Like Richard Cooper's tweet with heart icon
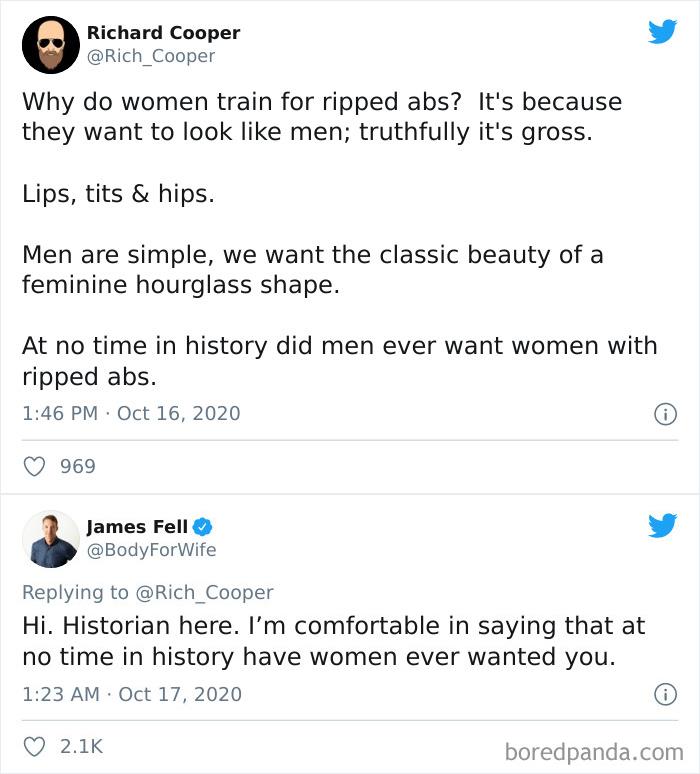The width and height of the screenshot is (700, 774). [35, 466]
